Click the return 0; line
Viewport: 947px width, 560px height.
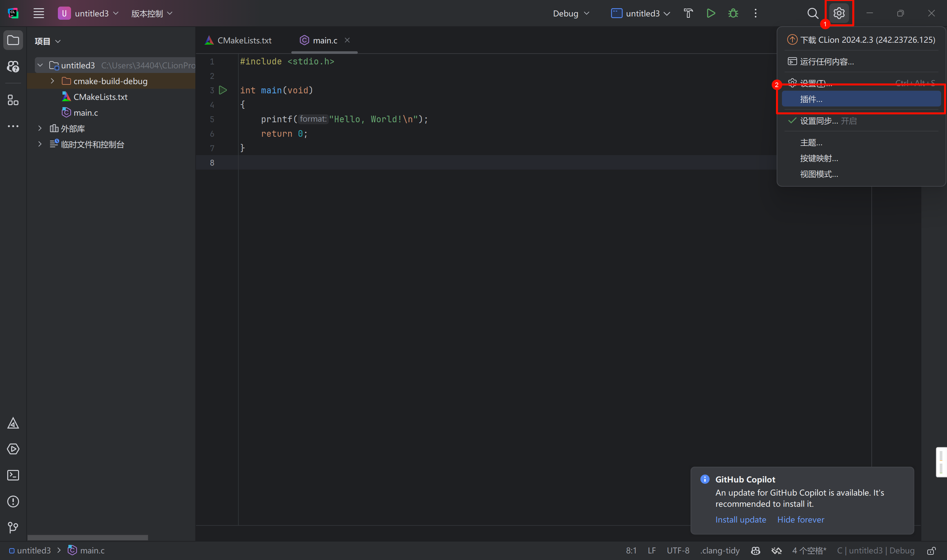(284, 133)
